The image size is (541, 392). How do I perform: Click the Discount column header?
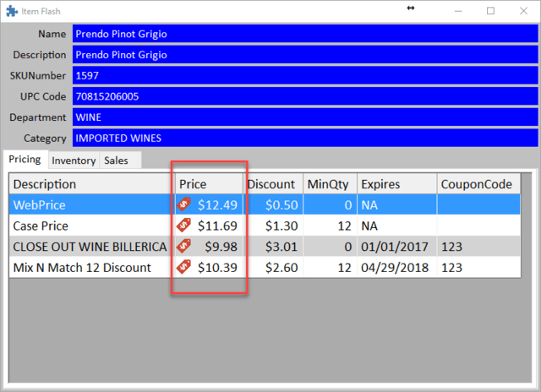tap(271, 184)
